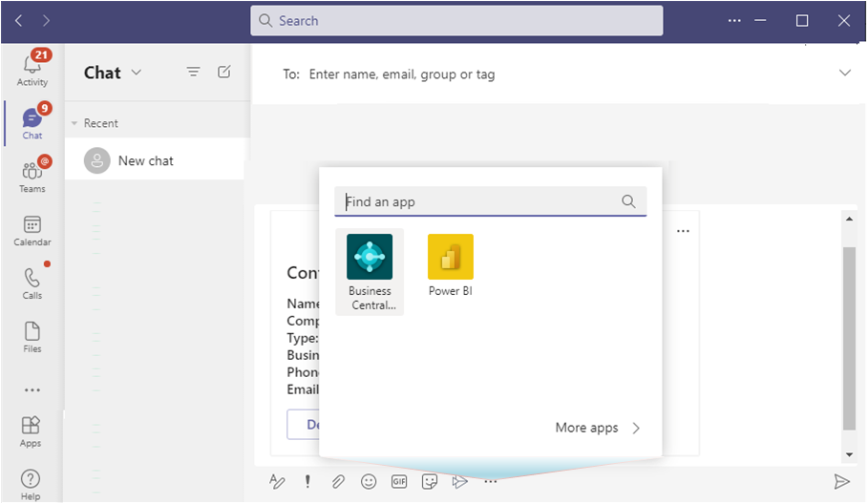Open the filter chats icon

193,72
